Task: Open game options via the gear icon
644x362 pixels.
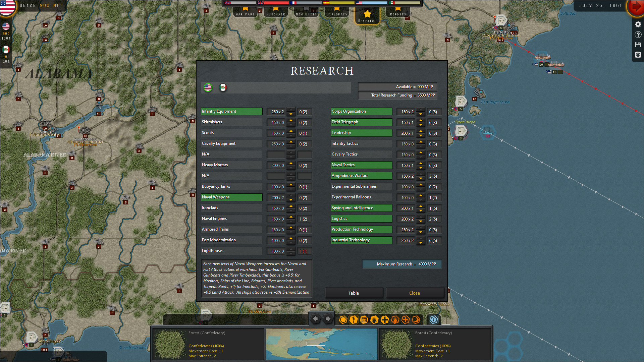Action: (x=638, y=24)
